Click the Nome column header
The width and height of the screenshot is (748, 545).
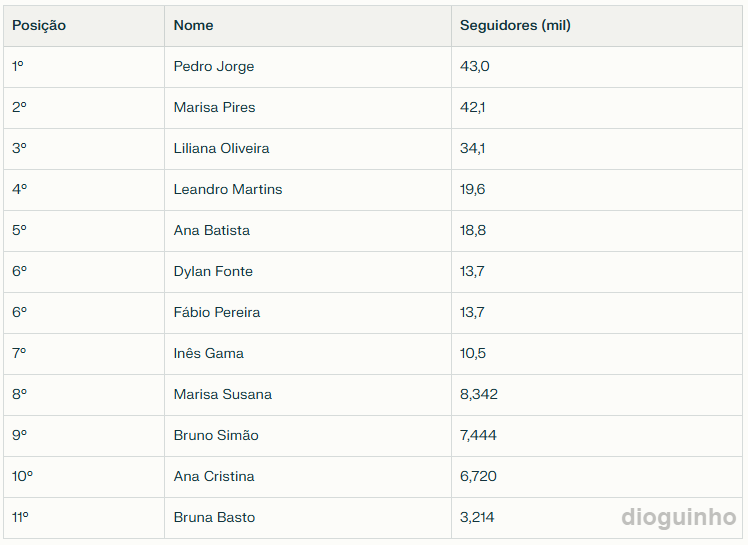(x=193, y=25)
